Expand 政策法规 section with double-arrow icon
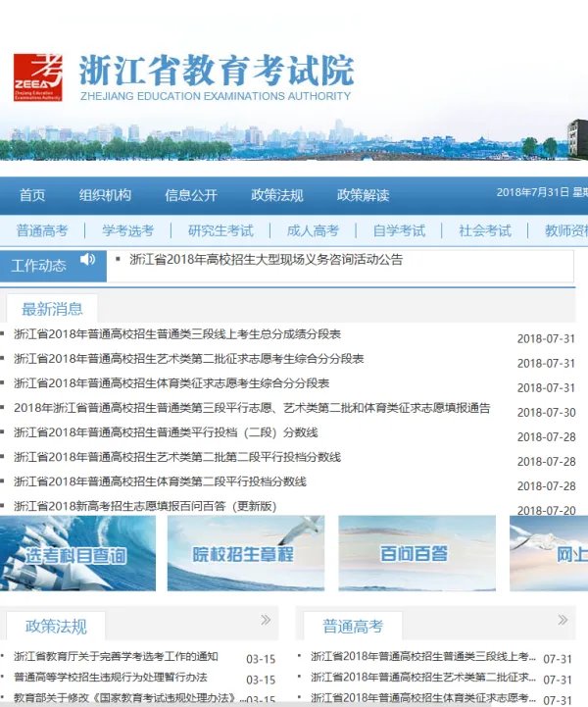This screenshot has width=588, height=707. (x=266, y=620)
